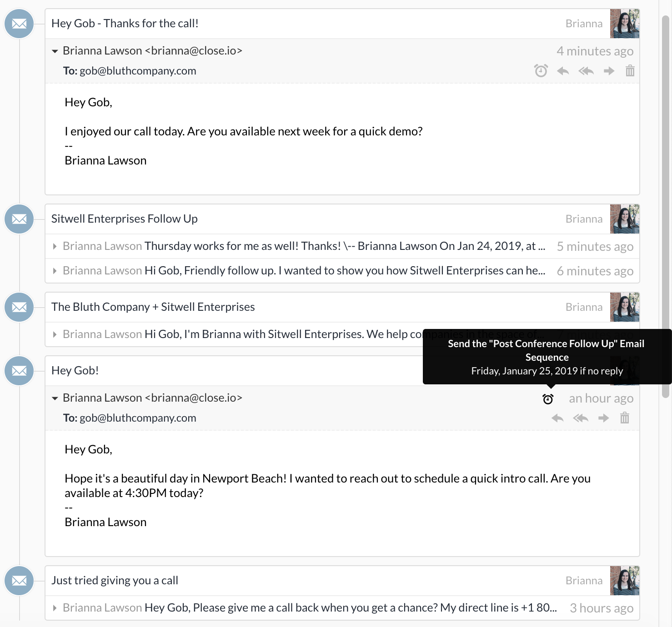Forward the "Thanks for the call" email
Viewport: 672px width, 627px height.
pos(609,71)
